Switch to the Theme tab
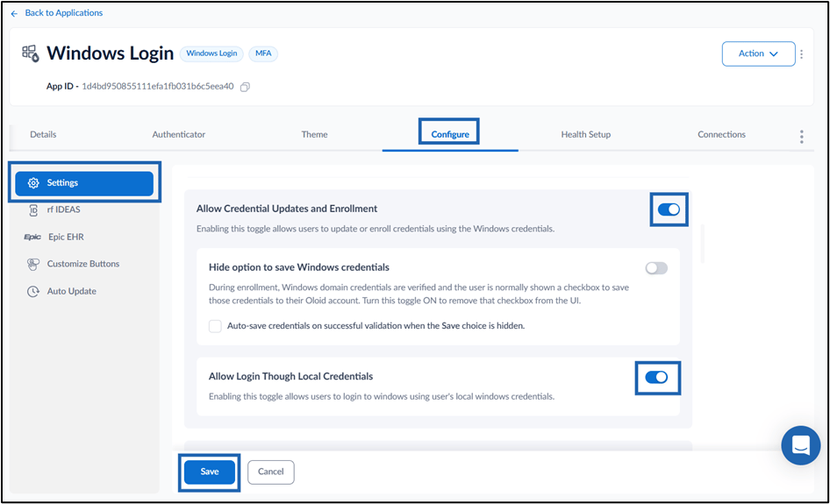The image size is (830, 504). (x=314, y=134)
